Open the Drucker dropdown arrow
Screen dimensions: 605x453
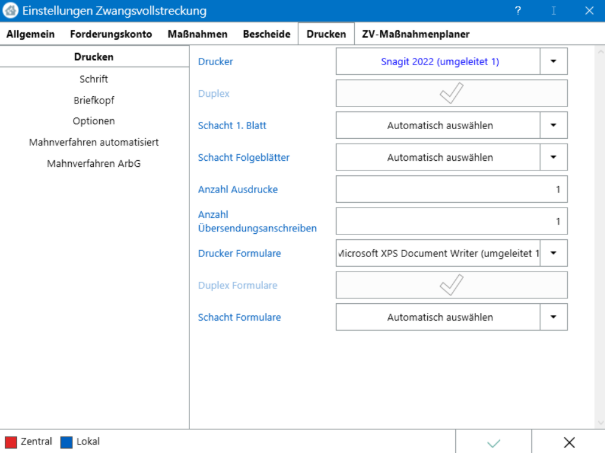554,61
